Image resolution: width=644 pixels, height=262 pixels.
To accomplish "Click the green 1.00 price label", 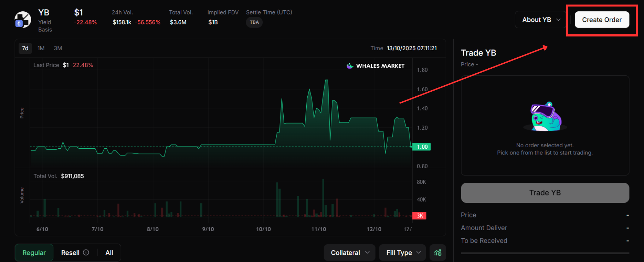I will 422,147.
